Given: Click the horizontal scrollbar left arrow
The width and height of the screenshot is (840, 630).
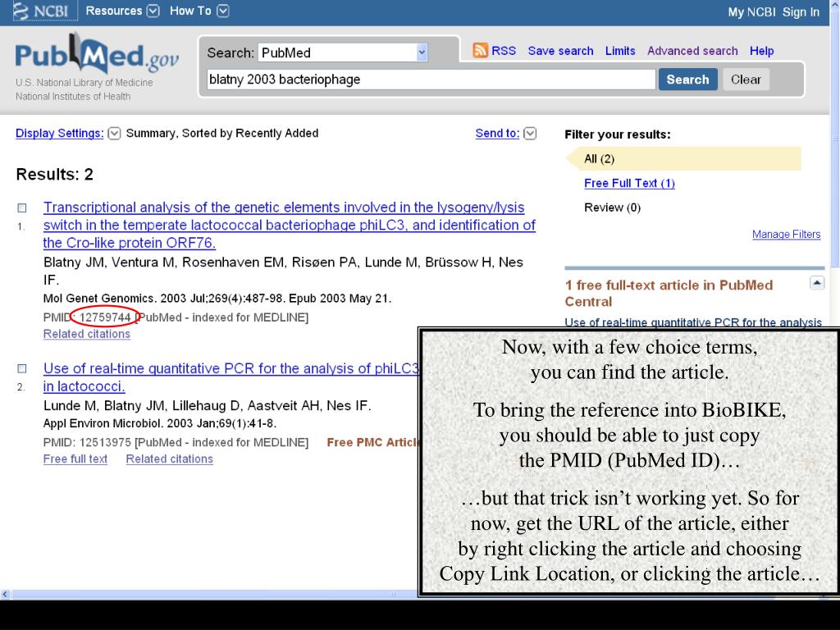Looking at the screenshot, I should point(5,594).
